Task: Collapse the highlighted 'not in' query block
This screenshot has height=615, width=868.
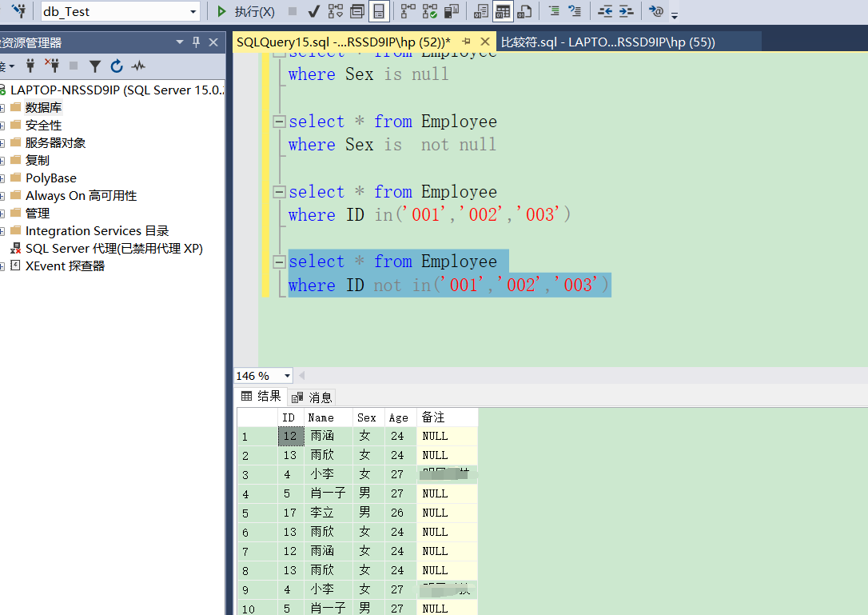Action: (280, 262)
